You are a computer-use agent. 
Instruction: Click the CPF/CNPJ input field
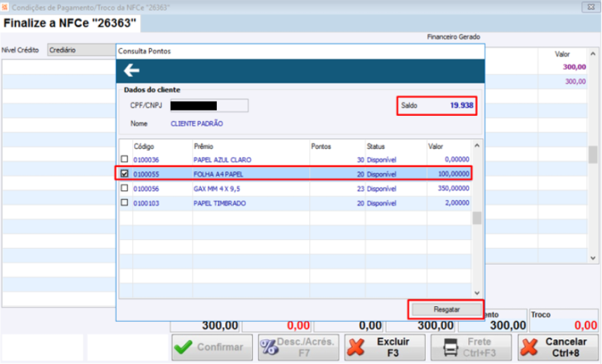click(209, 105)
